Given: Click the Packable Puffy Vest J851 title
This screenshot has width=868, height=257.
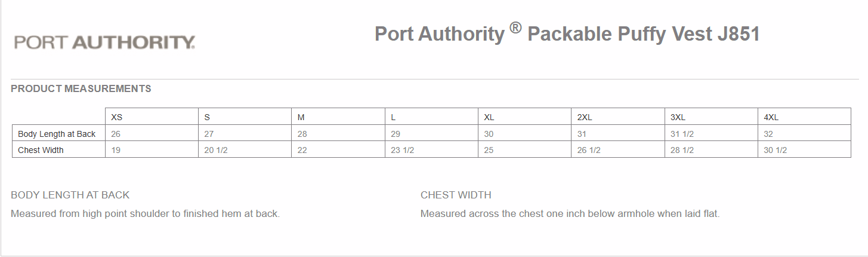Looking at the screenshot, I should tap(567, 34).
